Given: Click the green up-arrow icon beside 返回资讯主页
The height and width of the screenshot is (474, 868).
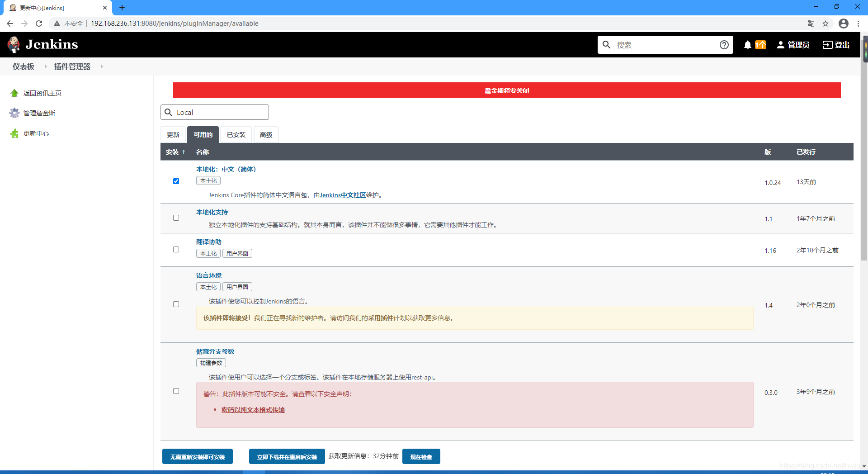Looking at the screenshot, I should click(14, 93).
